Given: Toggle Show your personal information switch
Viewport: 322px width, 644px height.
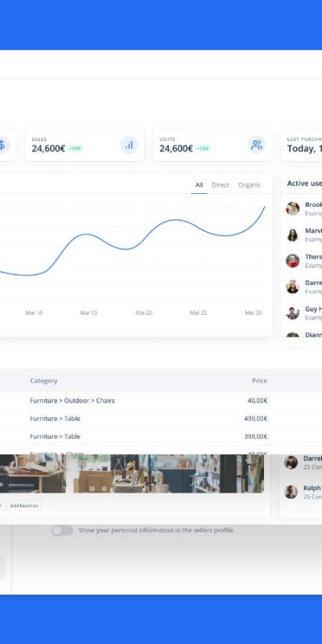Looking at the screenshot, I should (x=63, y=530).
